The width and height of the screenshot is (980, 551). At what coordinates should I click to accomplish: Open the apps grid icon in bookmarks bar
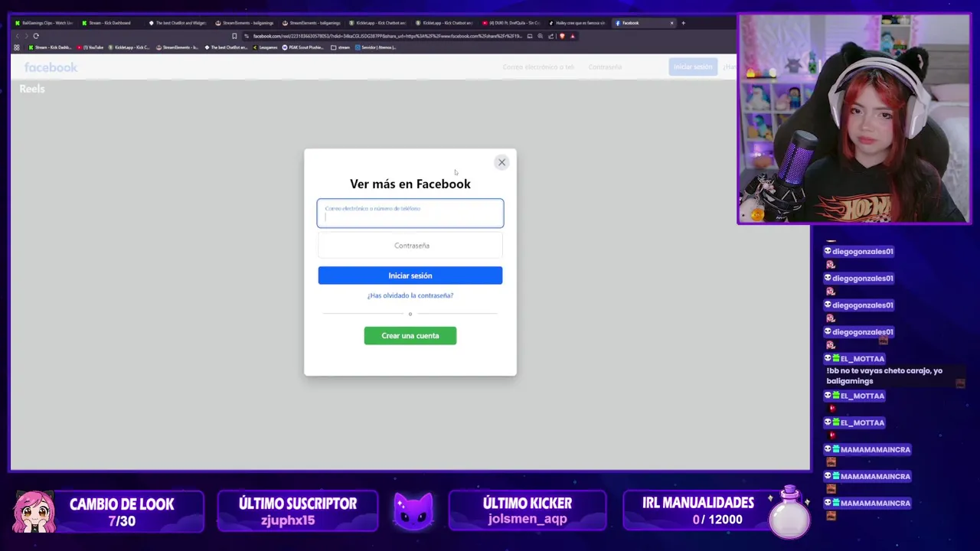click(17, 47)
